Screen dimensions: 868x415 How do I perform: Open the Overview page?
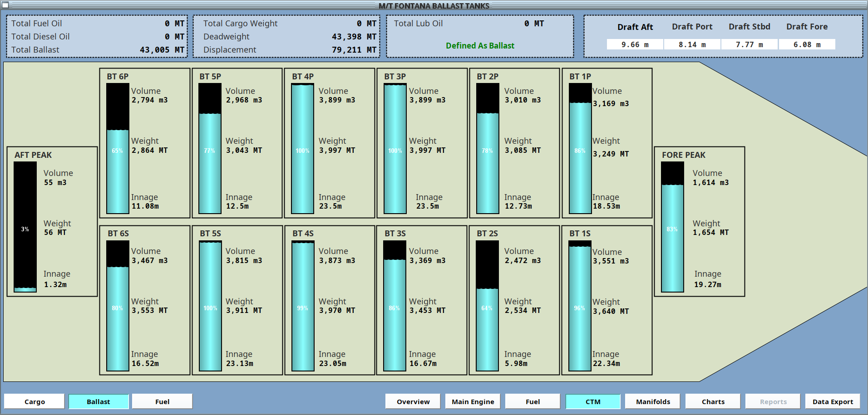[413, 401]
